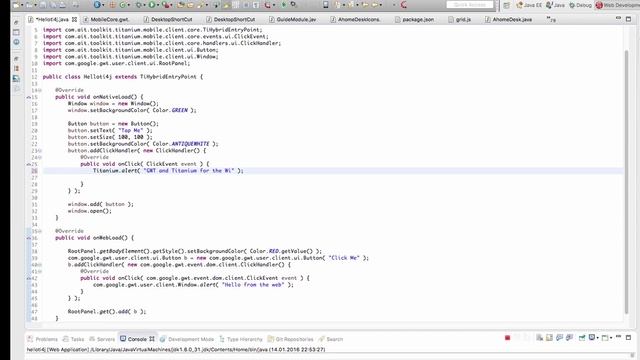The image size is (640, 360).
Task: Switch to the Debug perspective
Action: (x=580, y=5)
